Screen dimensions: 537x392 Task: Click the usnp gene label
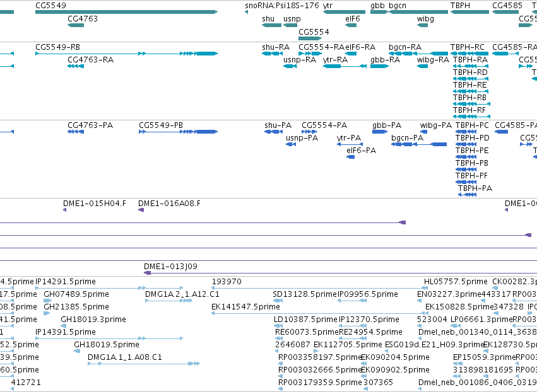[292, 18]
